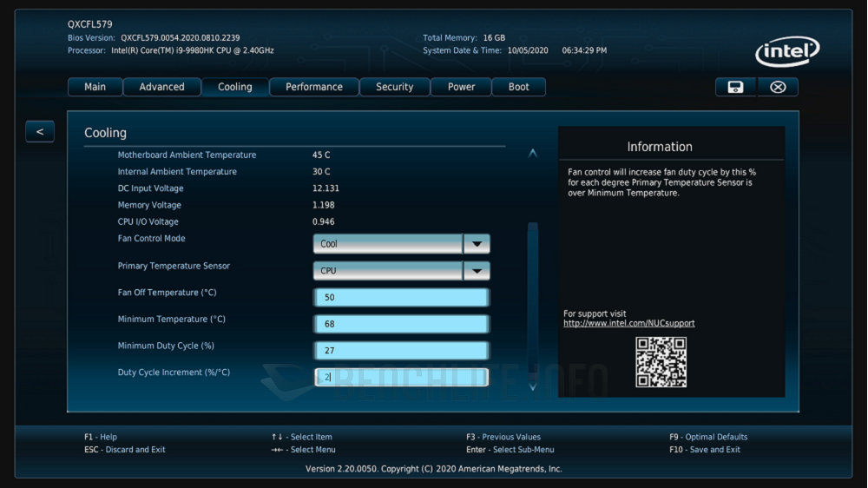
Task: Click the scroll down arrow in Cooling list
Action: 533,386
